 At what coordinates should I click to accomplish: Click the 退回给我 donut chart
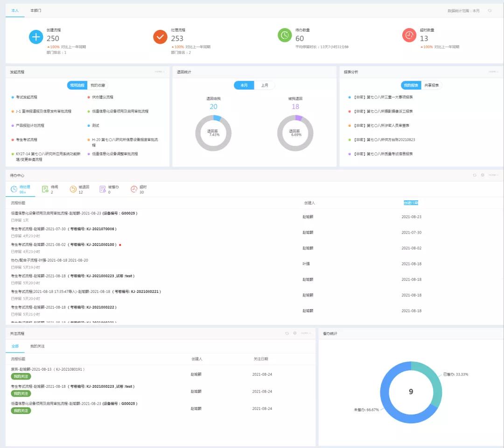point(213,133)
